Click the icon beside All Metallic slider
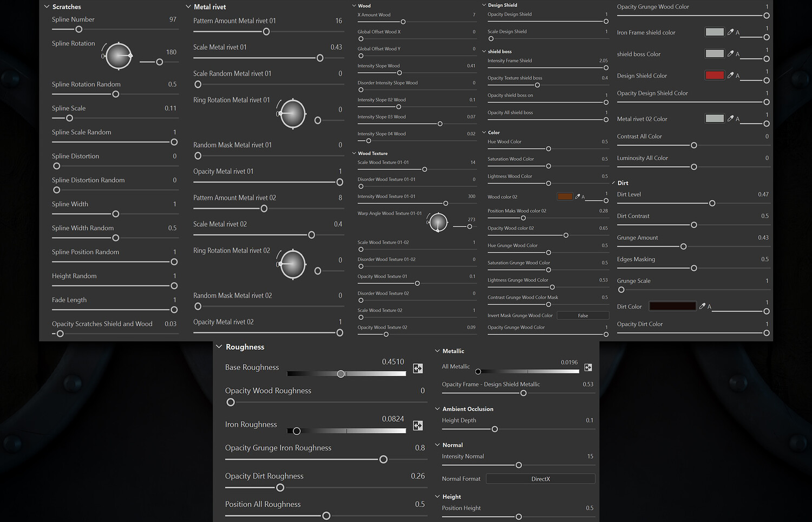 pyautogui.click(x=588, y=368)
